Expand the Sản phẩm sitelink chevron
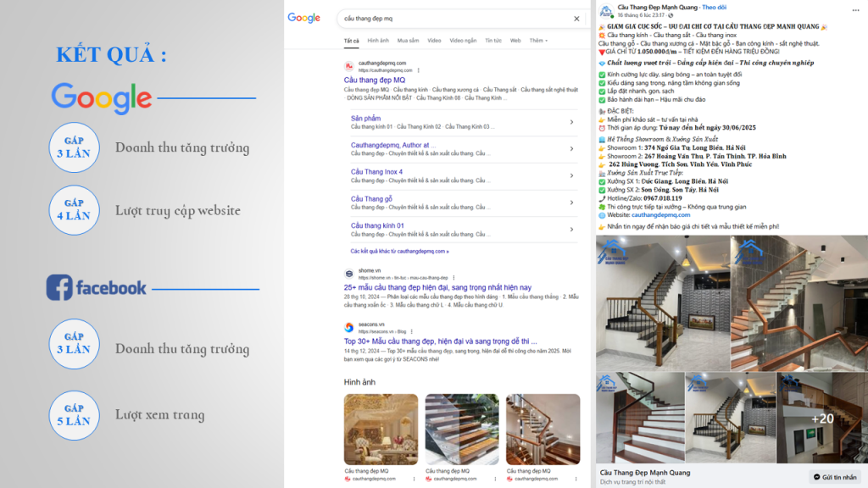 pos(572,122)
